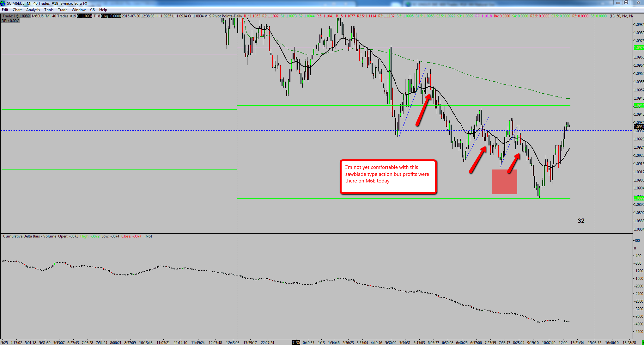Click the 'DPL: 0.00C' daily profit text
The width and height of the screenshot is (644, 345).
point(10,21)
